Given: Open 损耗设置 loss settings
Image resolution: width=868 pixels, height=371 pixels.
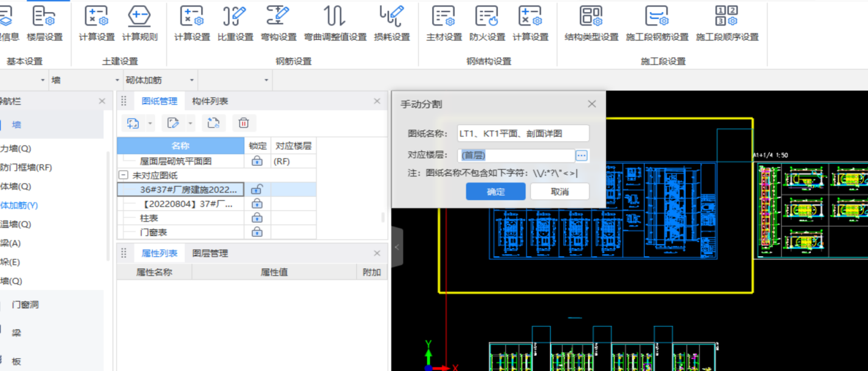Looking at the screenshot, I should [x=392, y=23].
